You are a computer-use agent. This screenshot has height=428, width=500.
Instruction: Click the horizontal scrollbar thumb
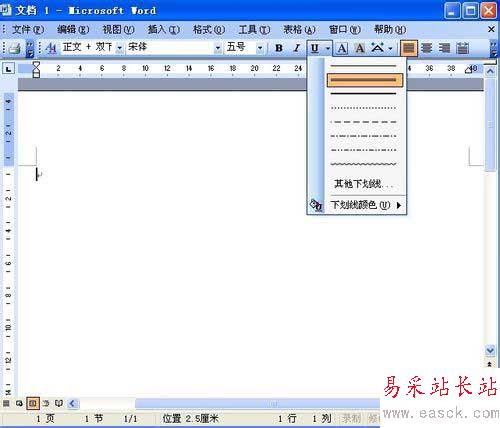(257, 404)
